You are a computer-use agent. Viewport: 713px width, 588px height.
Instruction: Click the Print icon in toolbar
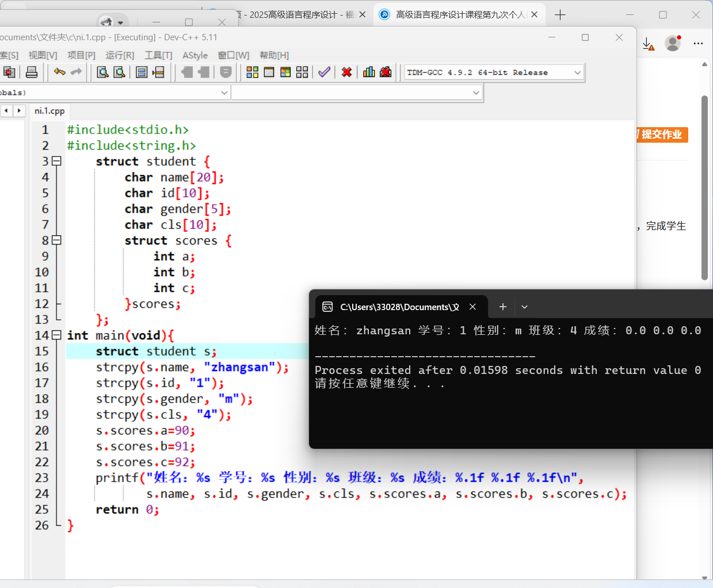(x=32, y=72)
